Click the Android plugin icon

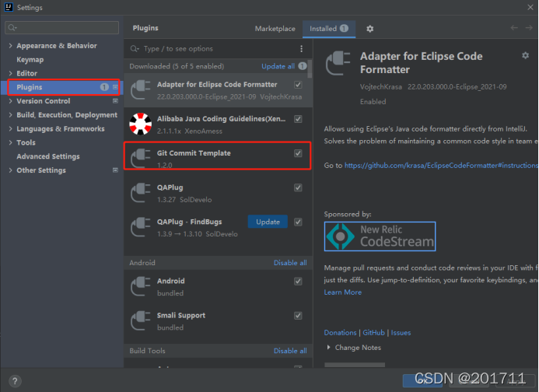[x=140, y=286]
